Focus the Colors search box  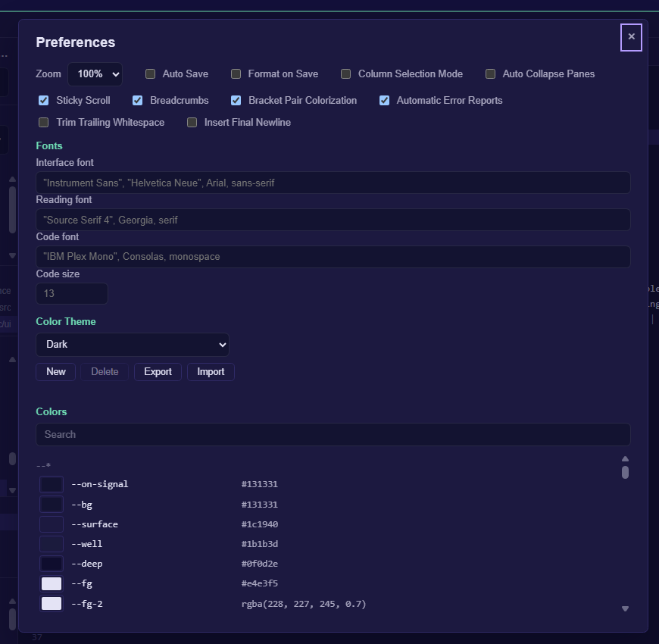coord(333,434)
